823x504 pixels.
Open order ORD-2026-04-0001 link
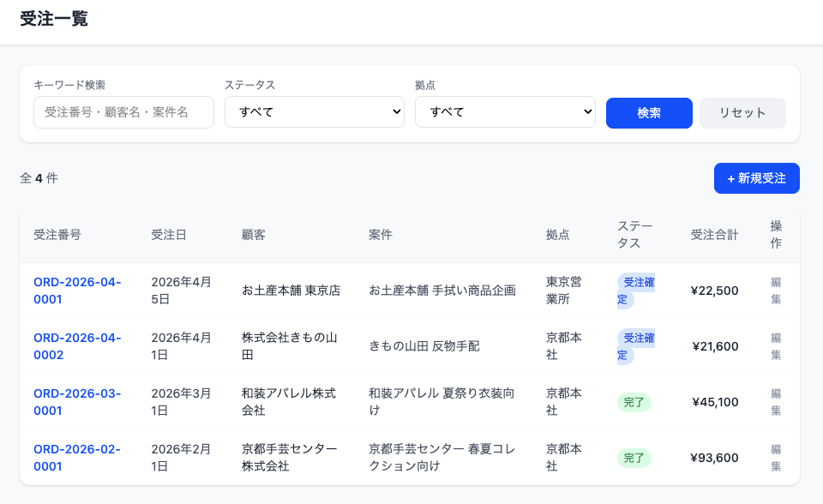coord(77,291)
